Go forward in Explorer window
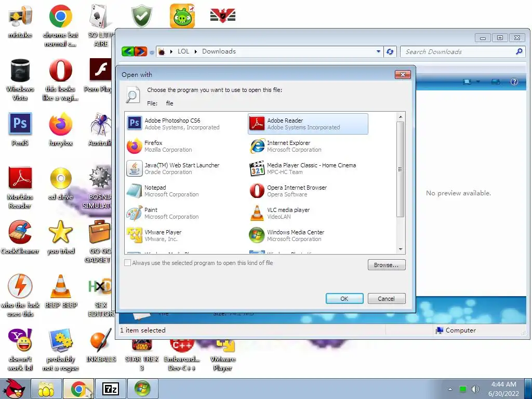This screenshot has height=399, width=532. click(141, 51)
